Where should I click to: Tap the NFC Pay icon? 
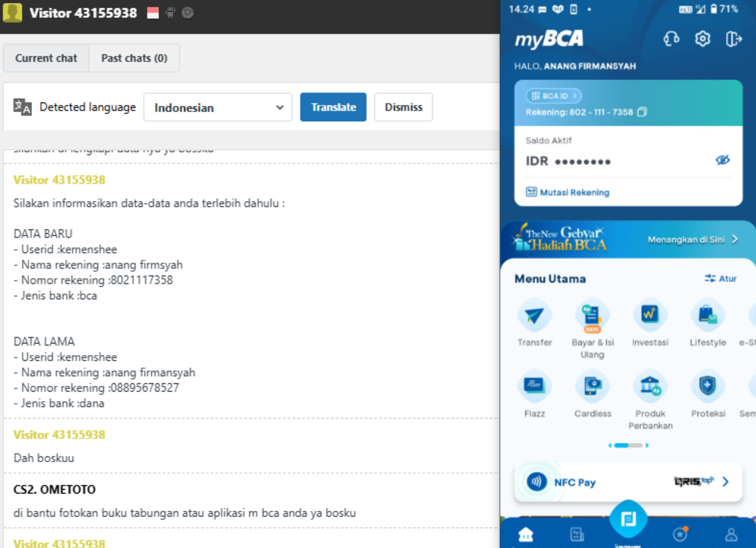536,481
